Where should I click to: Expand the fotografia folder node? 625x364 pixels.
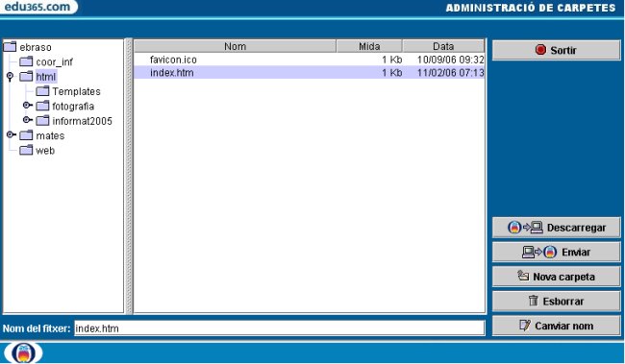(x=27, y=105)
